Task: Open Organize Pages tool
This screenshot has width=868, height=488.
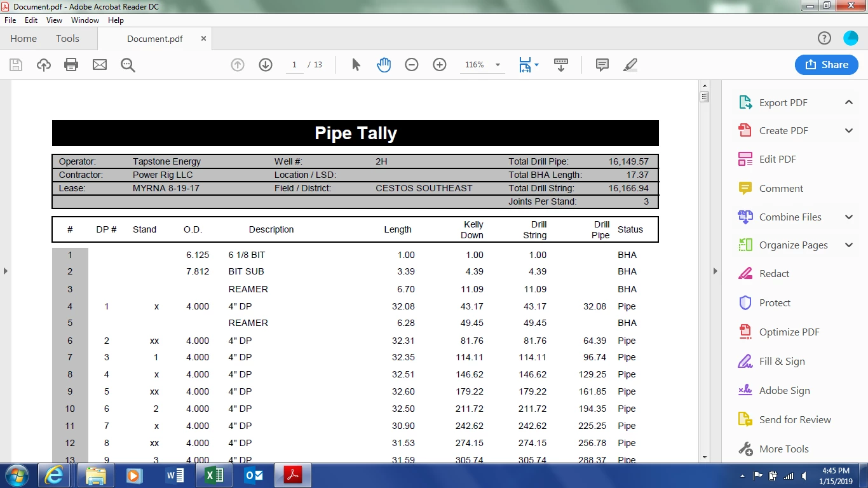Action: coord(792,245)
